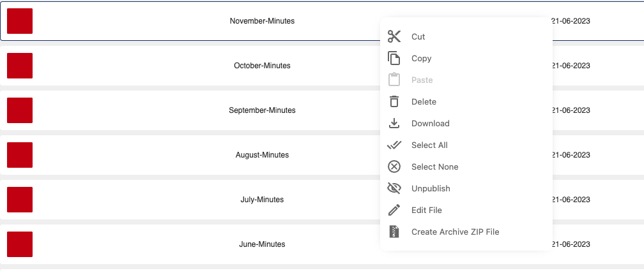Select the Unpublish menu entry
The height and width of the screenshot is (273, 644).
[431, 189]
